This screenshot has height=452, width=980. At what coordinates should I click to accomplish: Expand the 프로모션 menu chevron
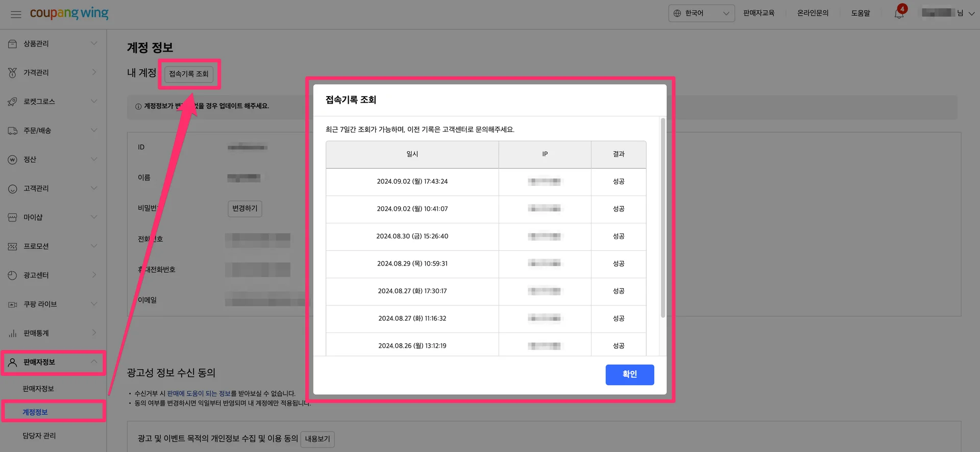click(x=94, y=246)
